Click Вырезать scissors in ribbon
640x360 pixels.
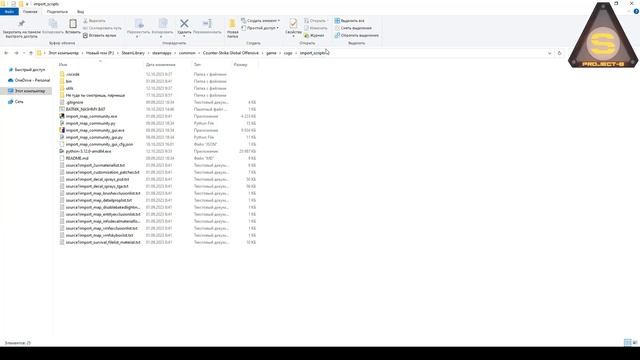(95, 21)
